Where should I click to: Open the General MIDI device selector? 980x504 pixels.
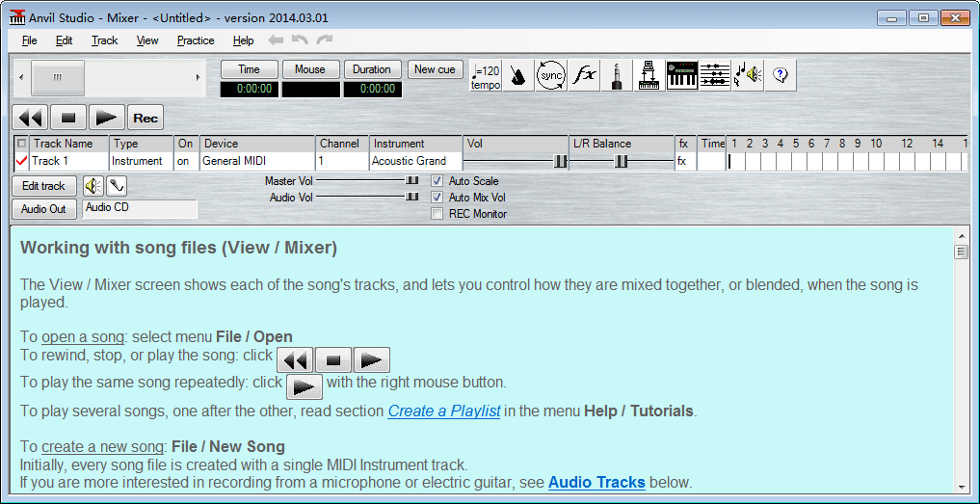255,162
